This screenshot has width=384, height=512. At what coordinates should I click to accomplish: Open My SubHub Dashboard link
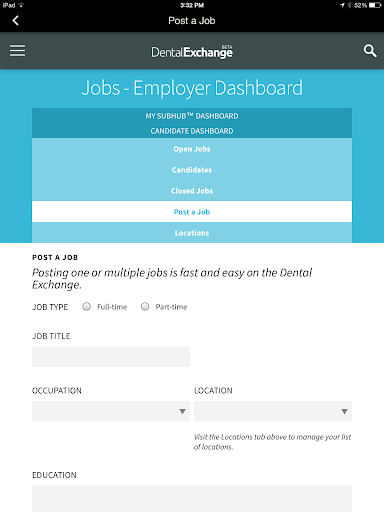(x=192, y=116)
